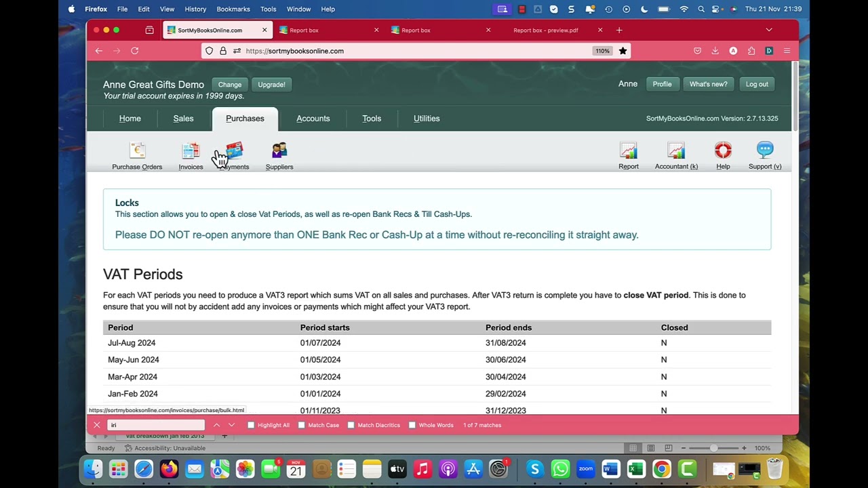
Task: Click the Jul-Aug 2024 period row
Action: (x=437, y=343)
